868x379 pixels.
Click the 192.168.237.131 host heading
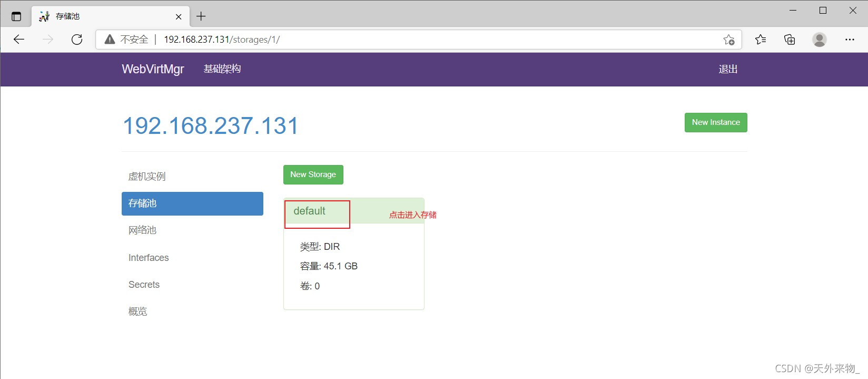[210, 126]
